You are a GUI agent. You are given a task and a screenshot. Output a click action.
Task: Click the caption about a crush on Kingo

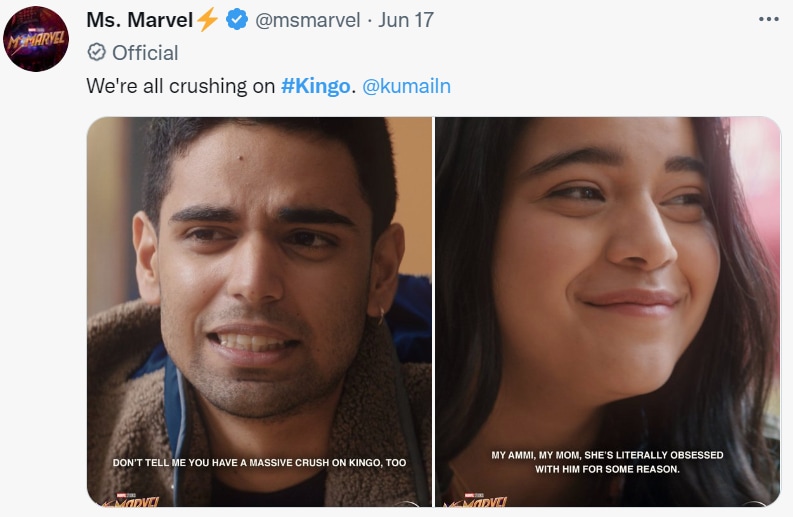coord(259,463)
